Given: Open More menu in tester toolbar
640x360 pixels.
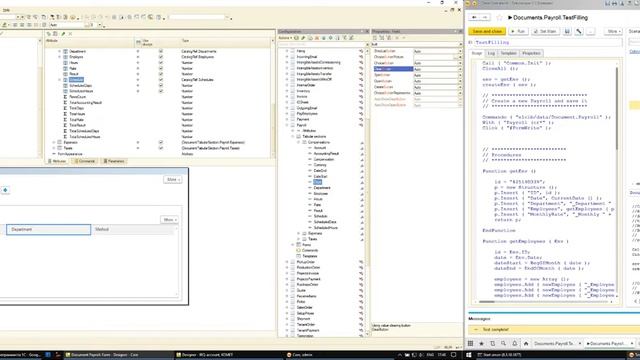Looking at the screenshot, I should point(613,31).
